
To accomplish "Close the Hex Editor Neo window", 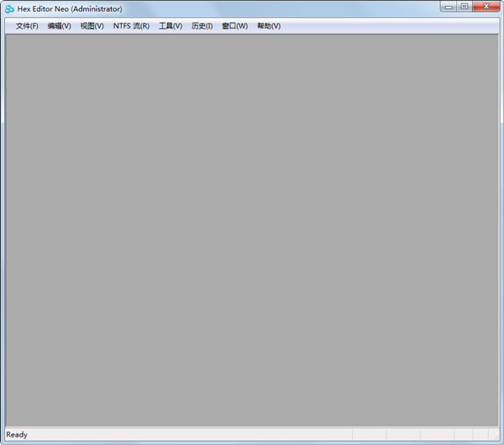I will click(486, 7).
